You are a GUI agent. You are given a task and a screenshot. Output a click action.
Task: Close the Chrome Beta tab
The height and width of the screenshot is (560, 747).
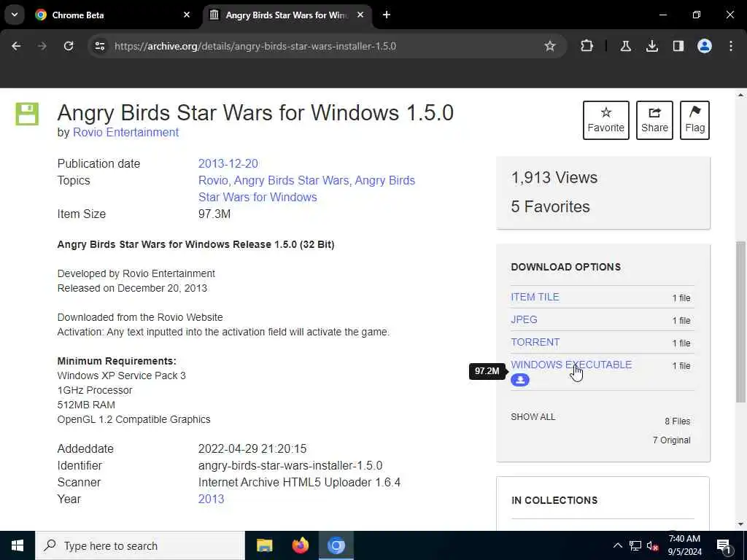pyautogui.click(x=187, y=15)
